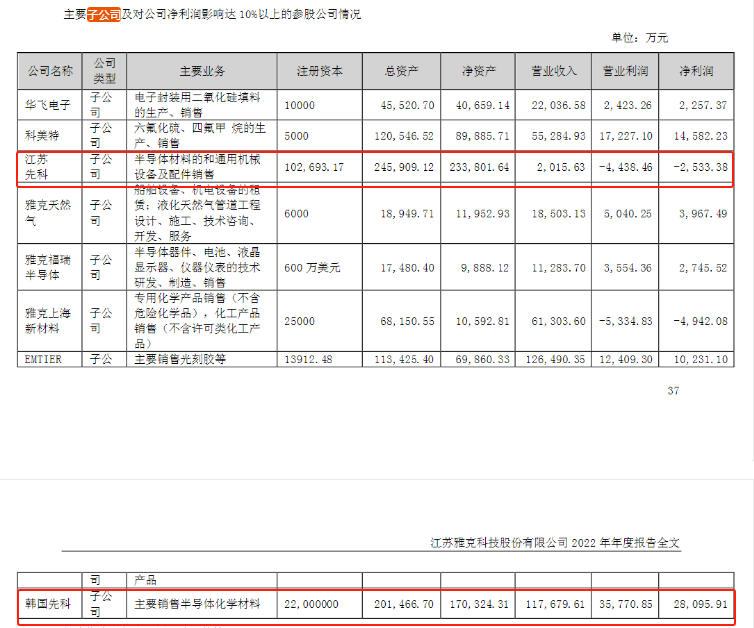Viewport: 754px width, 628px height.
Task: Click 雅克上海新材料 revenue 61,303.60
Action: (x=558, y=321)
